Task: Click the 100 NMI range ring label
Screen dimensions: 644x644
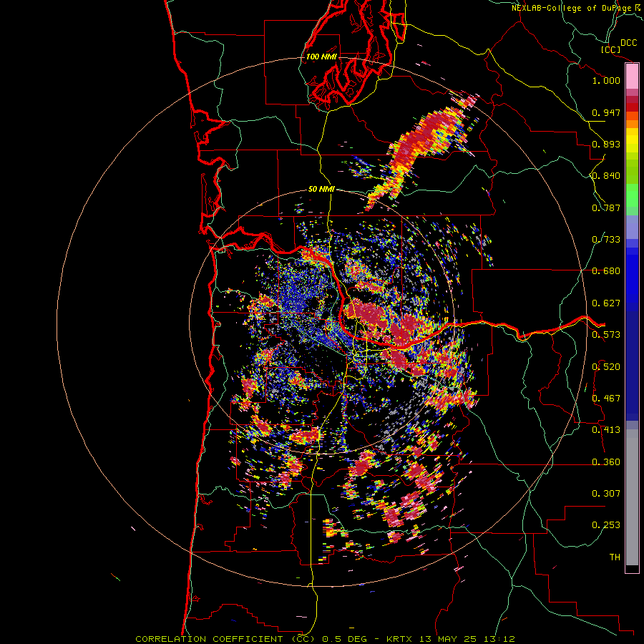Action: 321,57
